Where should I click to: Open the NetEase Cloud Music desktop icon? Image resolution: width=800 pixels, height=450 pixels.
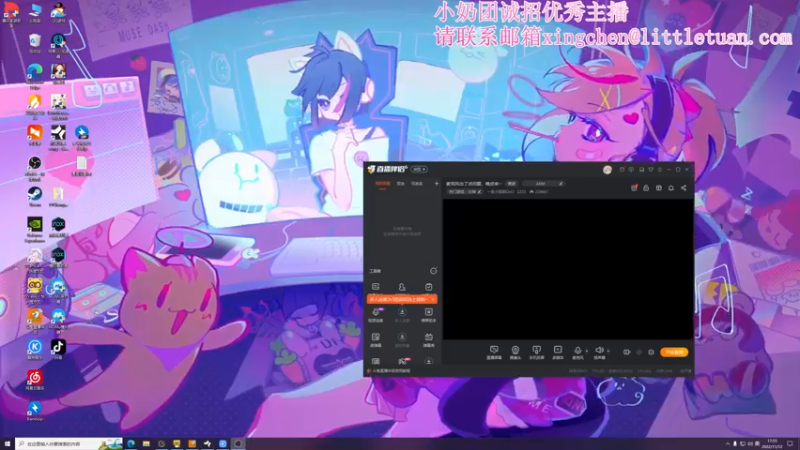[35, 380]
